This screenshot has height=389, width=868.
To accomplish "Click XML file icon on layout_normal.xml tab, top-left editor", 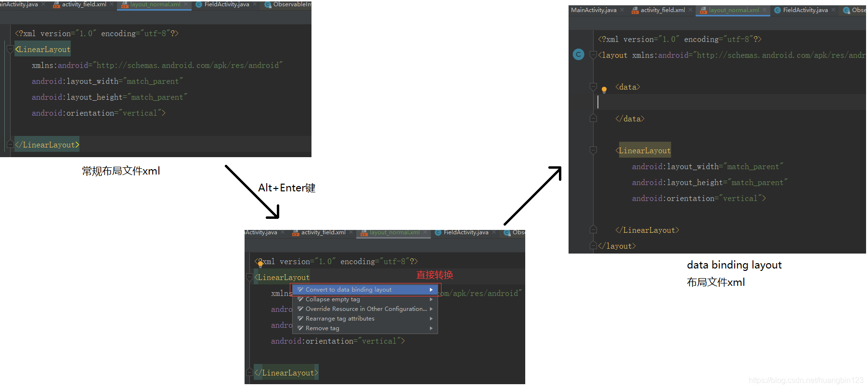I will click(125, 5).
